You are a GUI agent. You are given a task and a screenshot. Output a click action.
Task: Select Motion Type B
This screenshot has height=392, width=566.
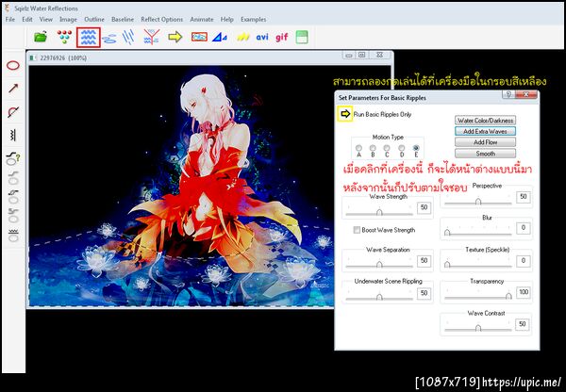[373, 148]
